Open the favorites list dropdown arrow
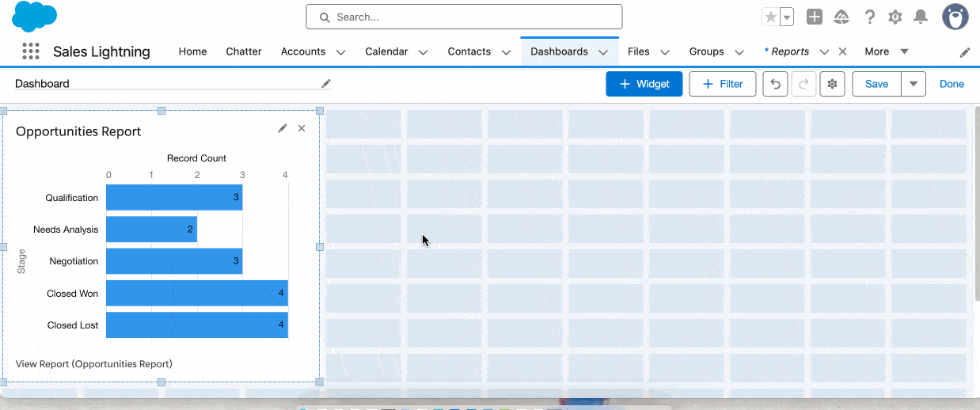 (787, 17)
